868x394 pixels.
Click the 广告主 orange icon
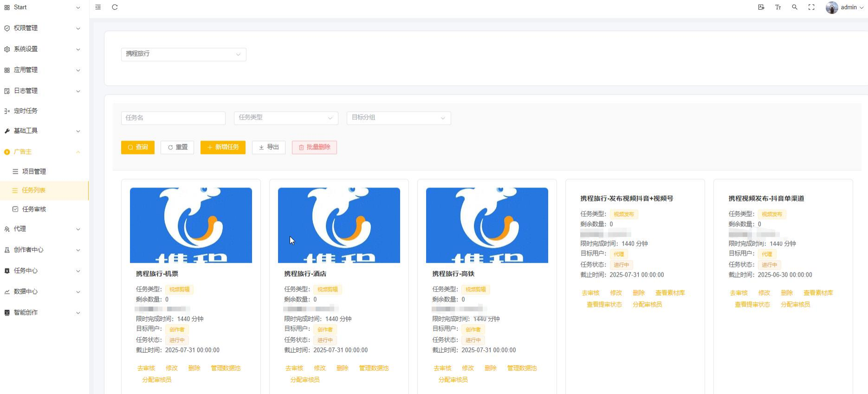click(7, 152)
